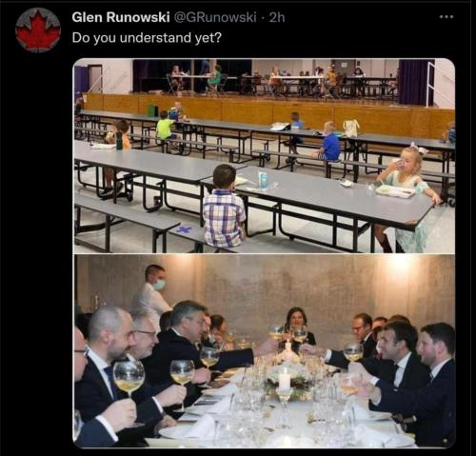Click the purple X marker on bench

[x=182, y=229]
